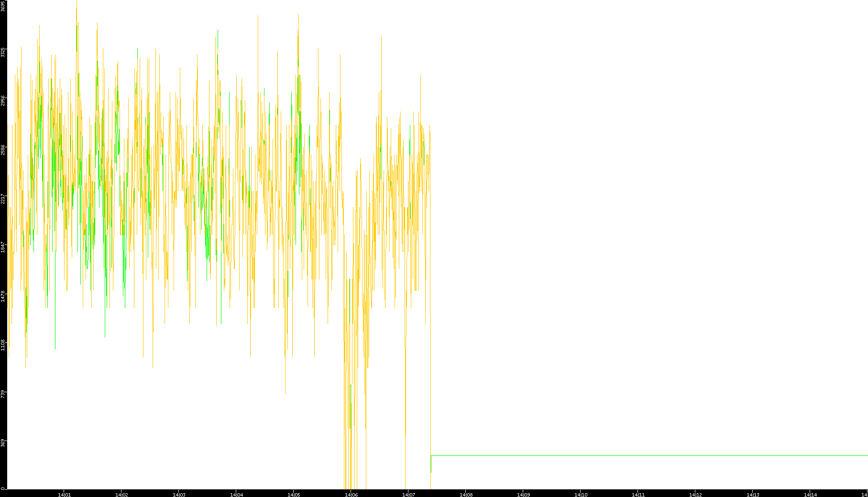Image resolution: width=868 pixels, height=497 pixels.
Task: Click the 14:14 time axis label
Action: [x=810, y=494]
